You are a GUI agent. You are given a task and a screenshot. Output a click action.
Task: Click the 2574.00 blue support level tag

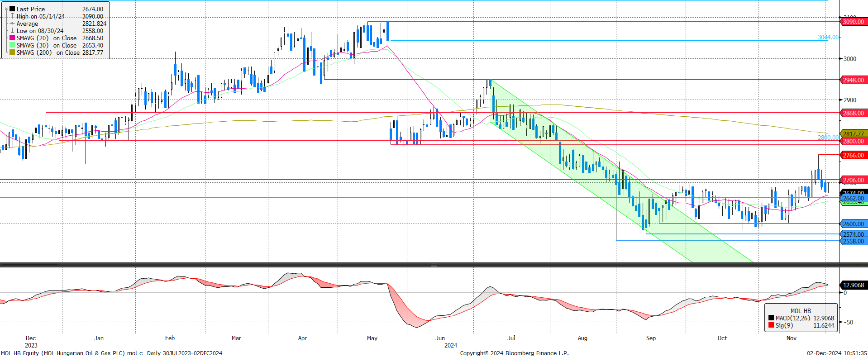(x=854, y=234)
